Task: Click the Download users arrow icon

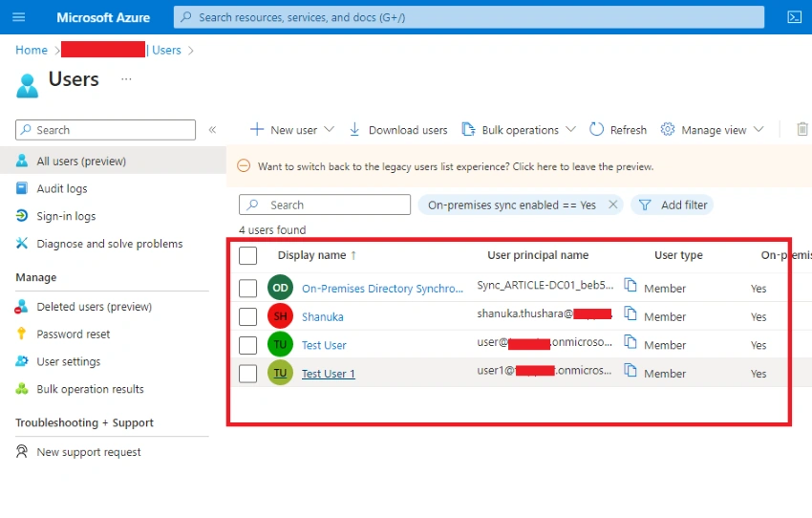Action: [x=354, y=130]
